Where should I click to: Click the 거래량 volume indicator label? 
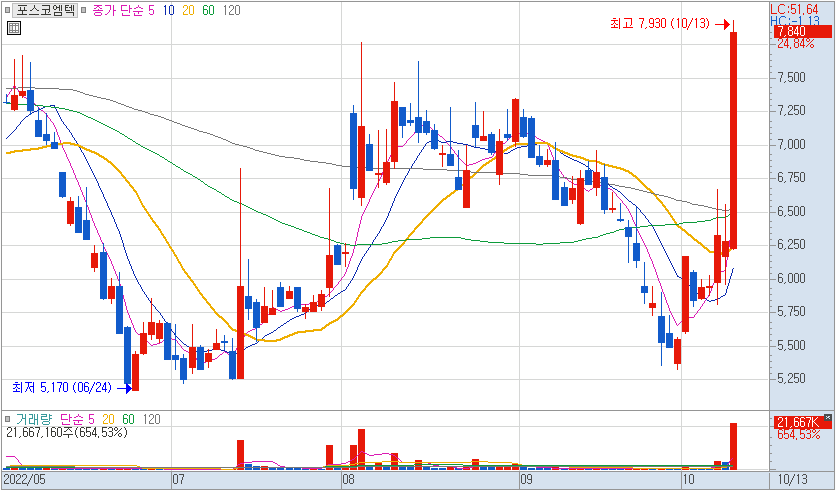tap(34, 419)
